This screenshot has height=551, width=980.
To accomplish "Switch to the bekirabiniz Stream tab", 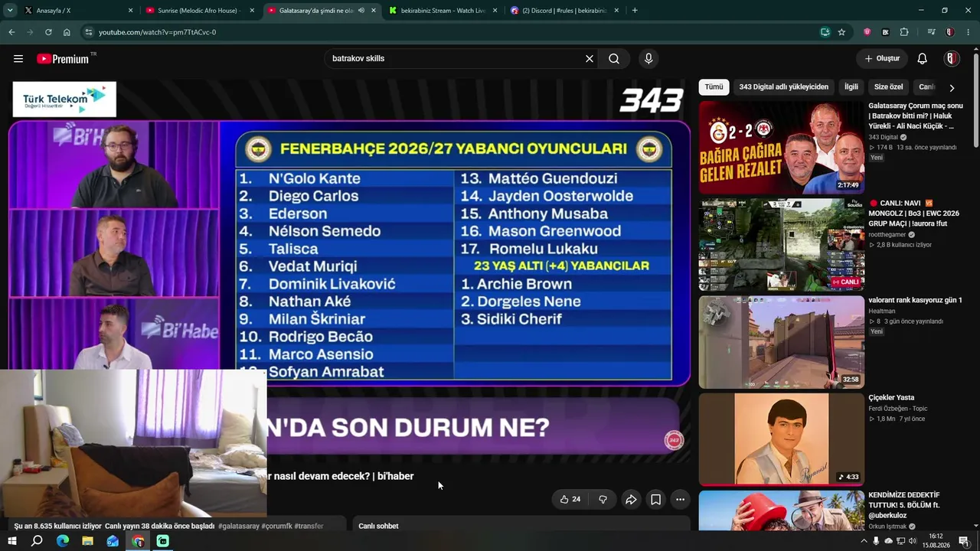I will [442, 11].
